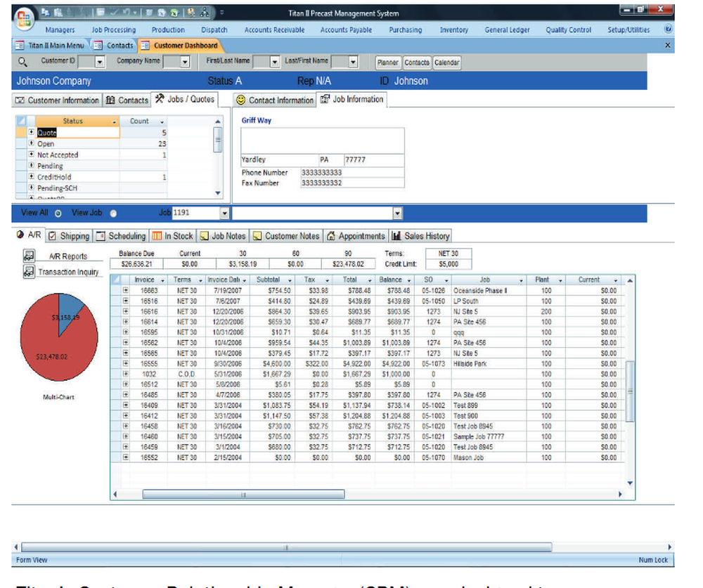Open the Customer ID dropdown
The width and height of the screenshot is (703, 588).
pyautogui.click(x=100, y=62)
